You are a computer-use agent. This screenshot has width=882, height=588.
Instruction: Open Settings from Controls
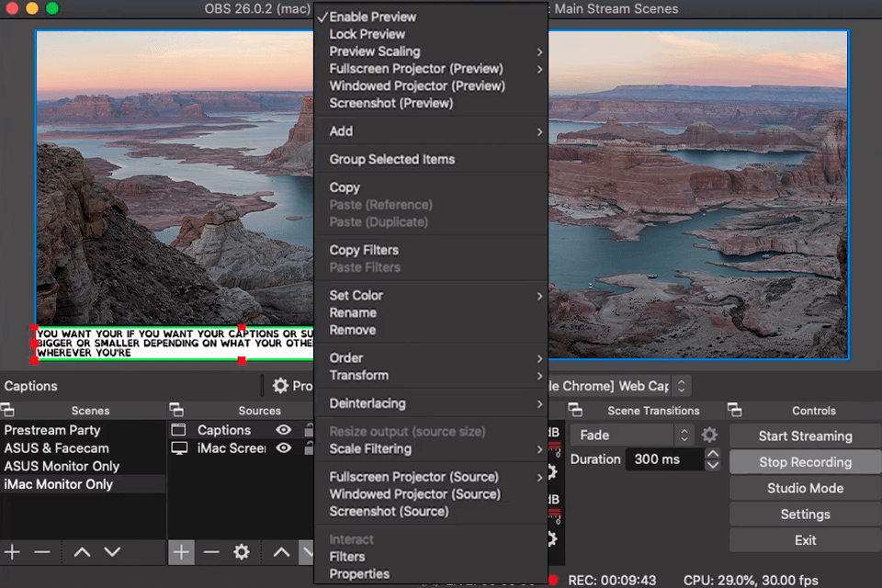(806, 514)
